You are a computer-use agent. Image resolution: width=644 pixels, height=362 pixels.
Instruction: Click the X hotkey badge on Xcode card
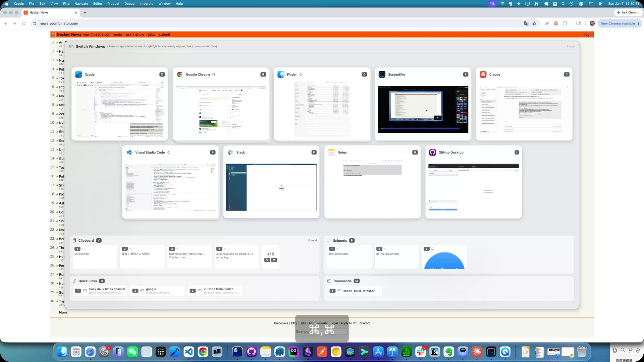pyautogui.click(x=162, y=74)
